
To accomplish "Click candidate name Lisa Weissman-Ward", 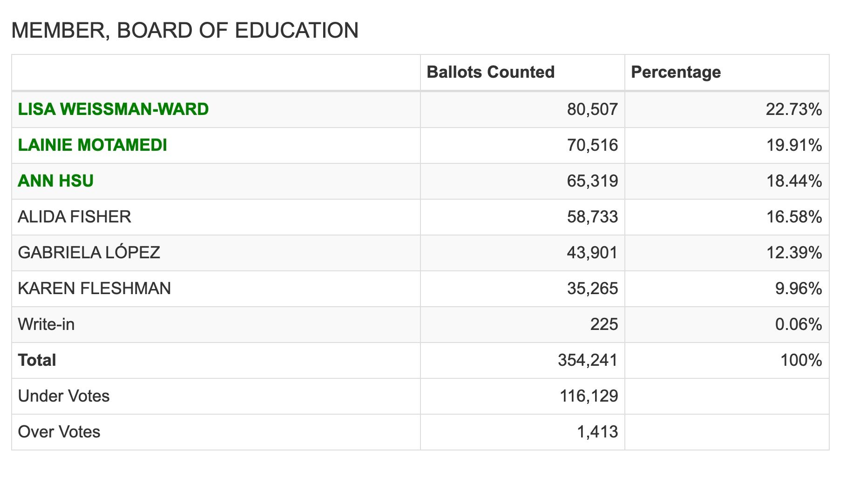I will 113,109.
